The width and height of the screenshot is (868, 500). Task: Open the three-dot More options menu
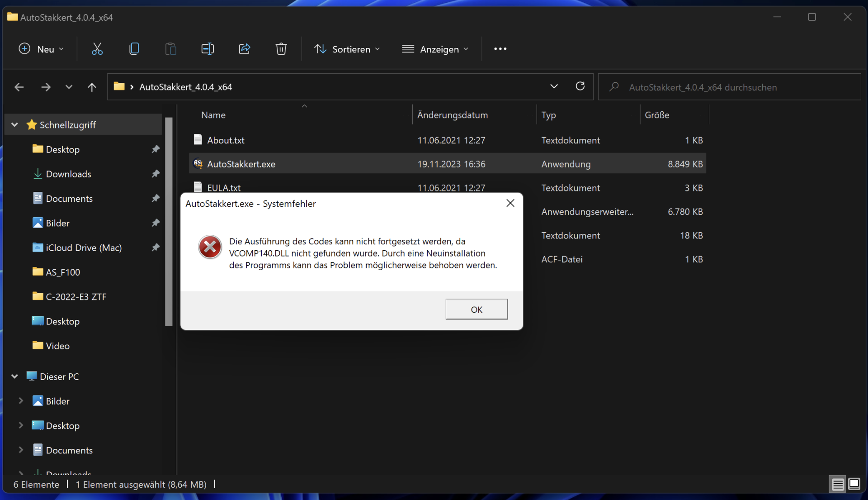click(500, 49)
